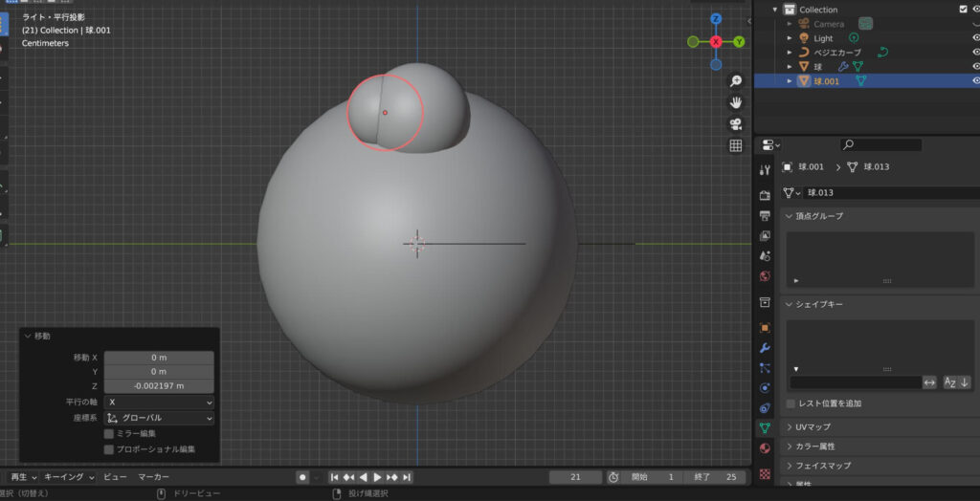Open the 平行の軸 X dropdown
This screenshot has height=501, width=980.
[x=159, y=403]
